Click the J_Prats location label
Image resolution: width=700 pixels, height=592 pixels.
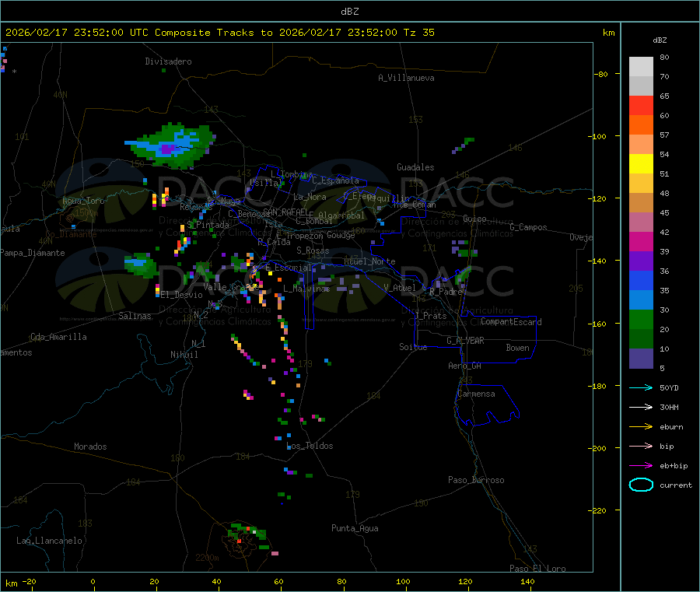pos(431,315)
